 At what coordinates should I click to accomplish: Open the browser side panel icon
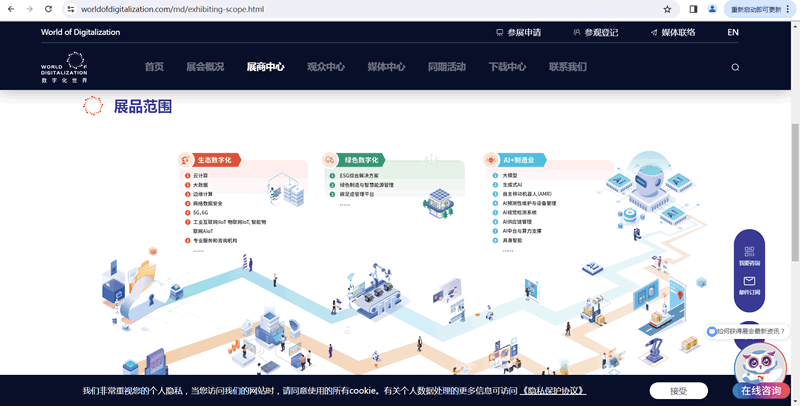(693, 9)
